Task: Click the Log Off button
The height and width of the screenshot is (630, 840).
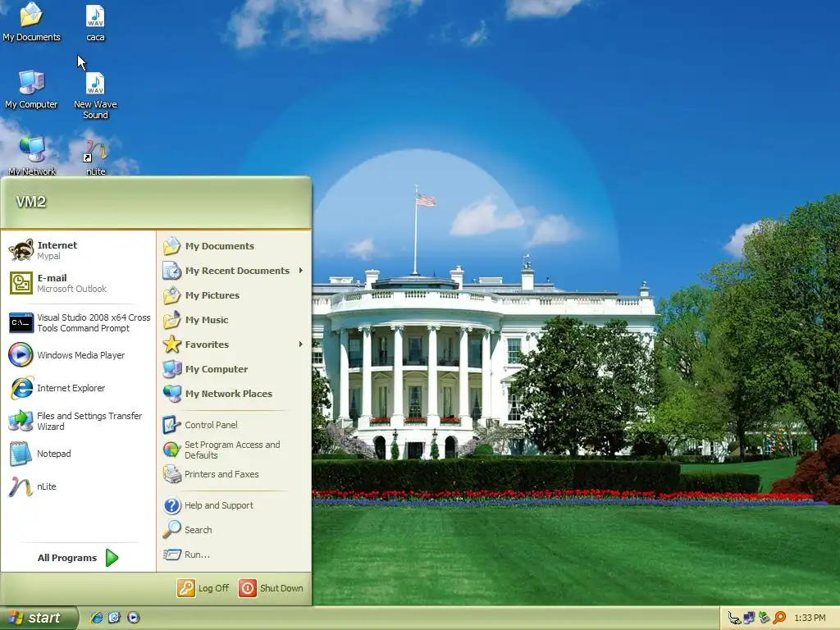Action: tap(203, 588)
